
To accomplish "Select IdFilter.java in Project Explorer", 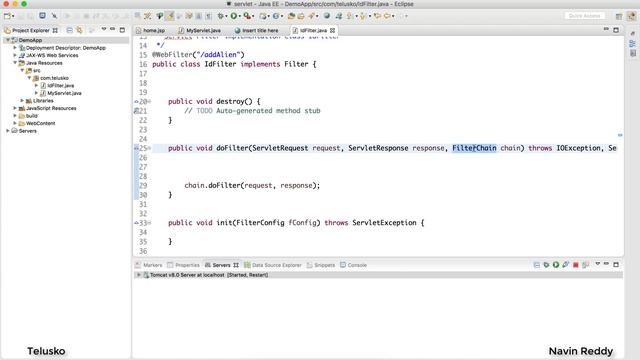I will coord(60,85).
